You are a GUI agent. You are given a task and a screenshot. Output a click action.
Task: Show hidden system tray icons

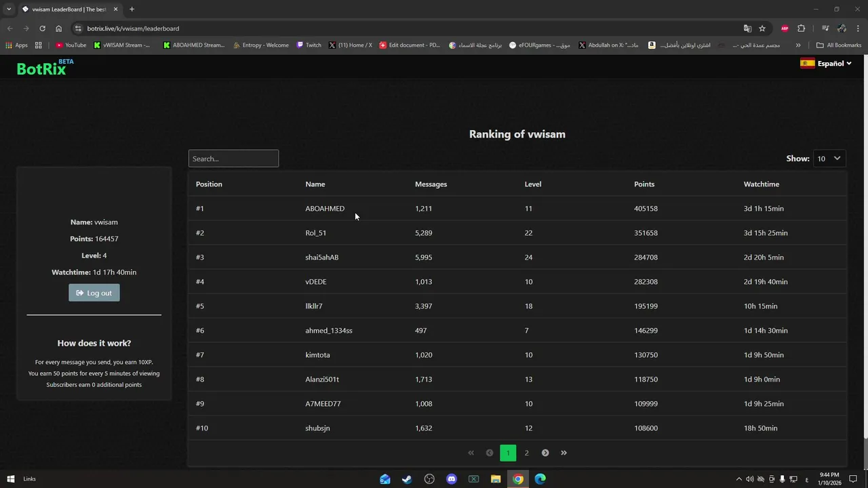(x=739, y=479)
